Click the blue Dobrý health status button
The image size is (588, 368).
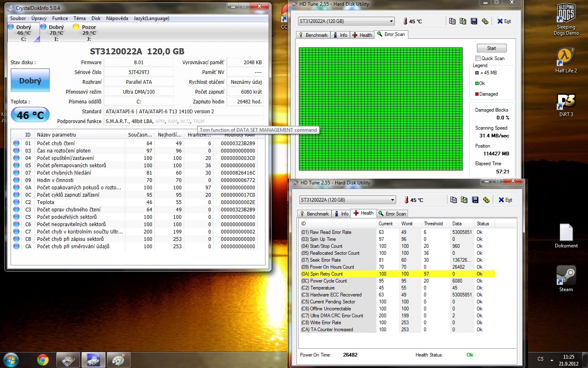(x=30, y=80)
